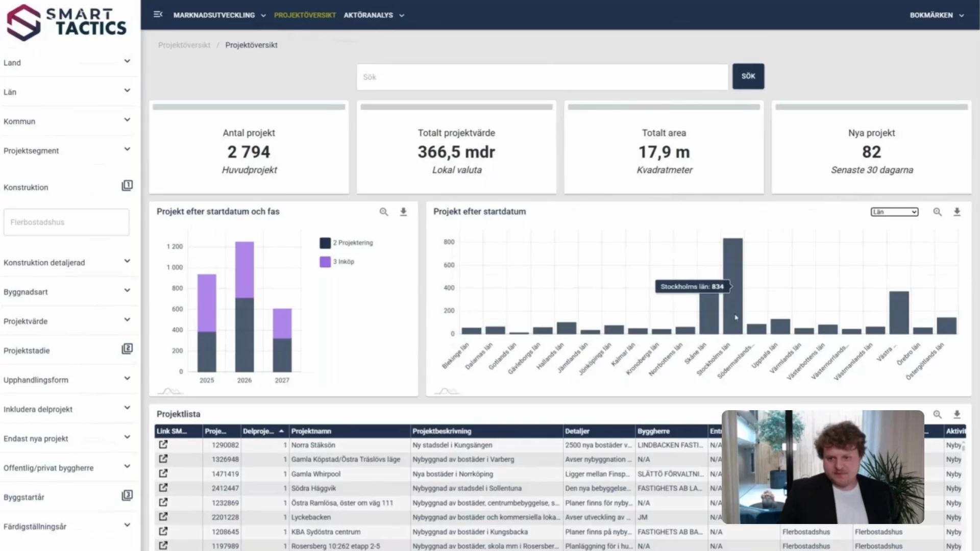
Task: Click zoom icon on Projekt efter startdatum chart
Action: [x=938, y=212]
